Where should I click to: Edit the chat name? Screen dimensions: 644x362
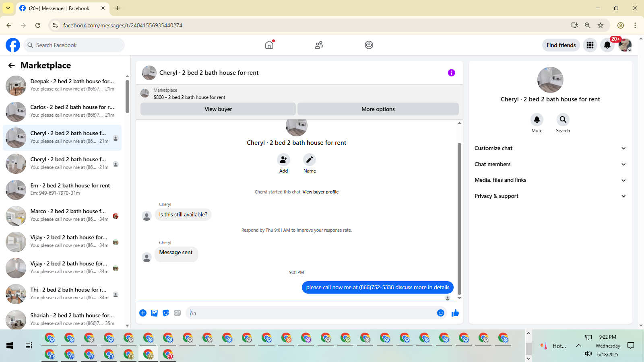[310, 160]
